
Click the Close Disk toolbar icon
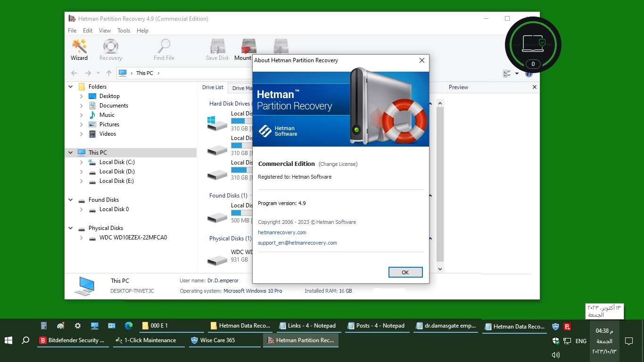pos(281,46)
